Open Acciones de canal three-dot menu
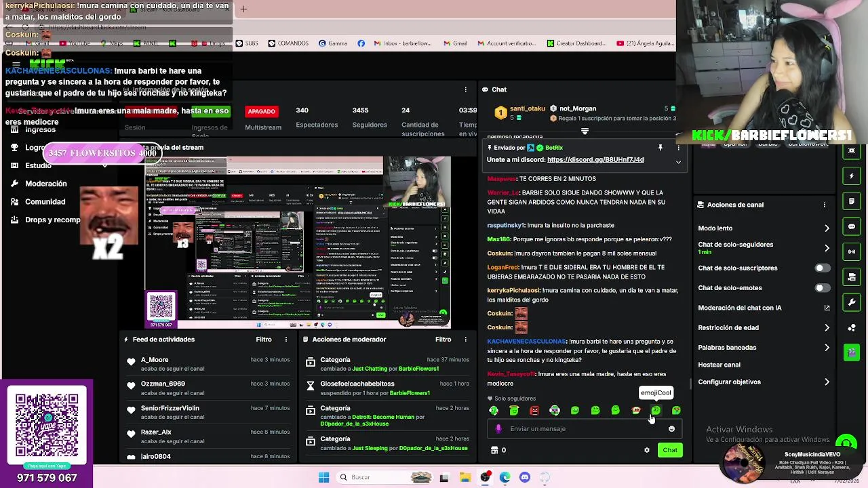Image resolution: width=868 pixels, height=488 pixels. coord(825,205)
